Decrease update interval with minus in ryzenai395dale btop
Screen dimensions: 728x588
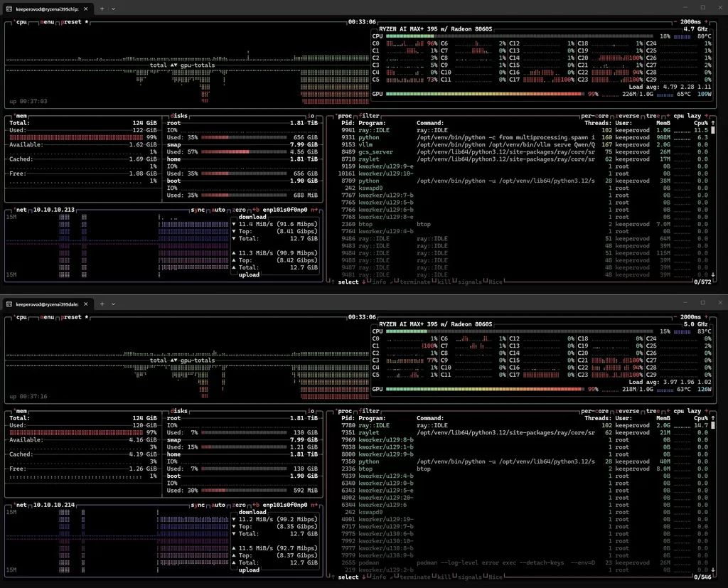[x=675, y=317]
